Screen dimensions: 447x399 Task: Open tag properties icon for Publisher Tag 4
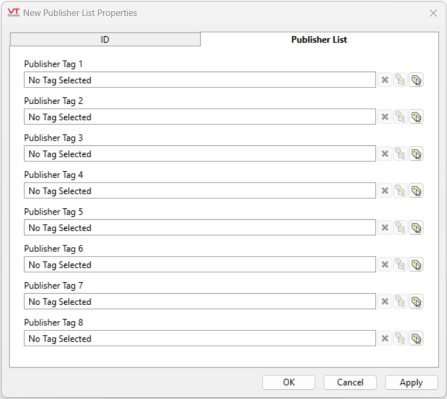coord(416,191)
